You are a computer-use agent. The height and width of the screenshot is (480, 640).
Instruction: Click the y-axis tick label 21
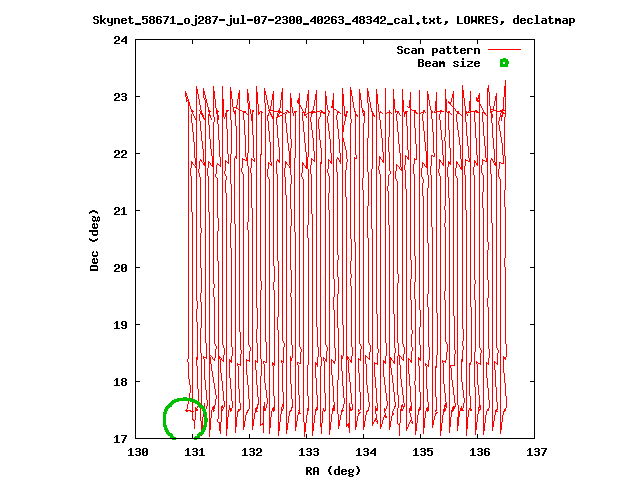click(x=120, y=211)
